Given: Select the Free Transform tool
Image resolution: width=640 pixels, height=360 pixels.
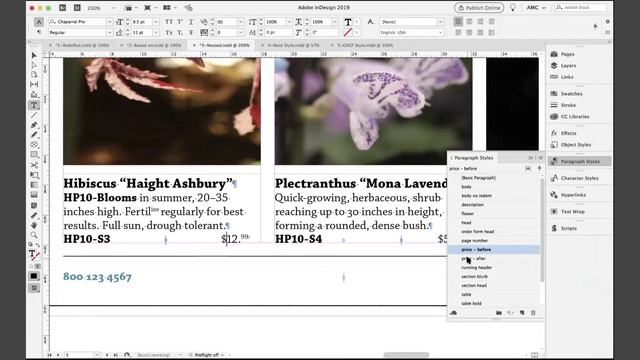Looking at the screenshot, I should point(34,175).
